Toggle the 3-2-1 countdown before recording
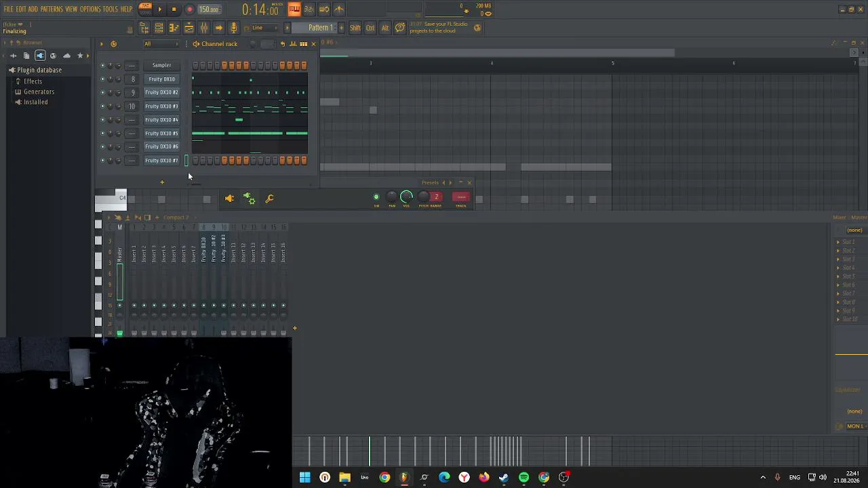Screen dimensions: 868x488 click(x=309, y=9)
